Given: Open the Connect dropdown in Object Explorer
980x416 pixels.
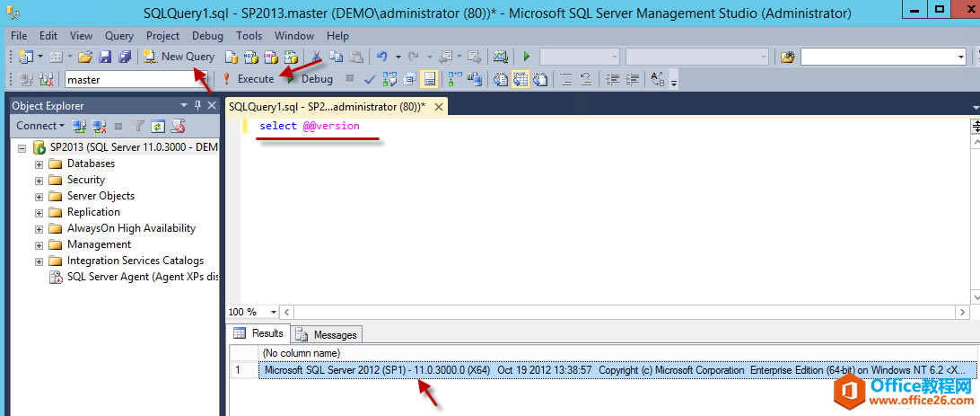Looking at the screenshot, I should [x=40, y=126].
